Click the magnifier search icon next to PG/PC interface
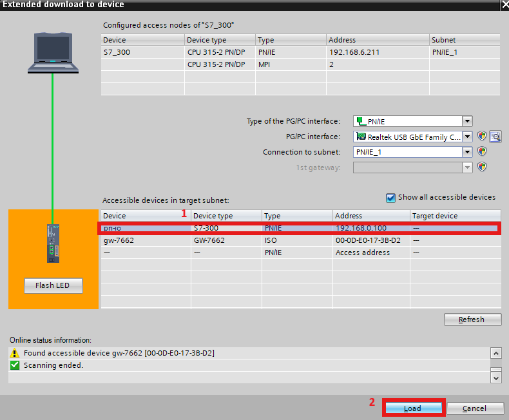The image size is (509, 420). (x=495, y=137)
